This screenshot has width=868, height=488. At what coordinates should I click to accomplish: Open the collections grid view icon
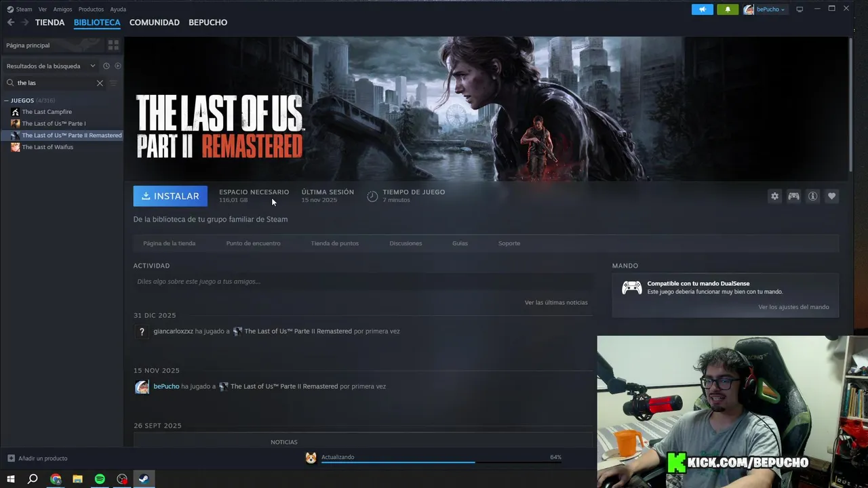click(x=113, y=45)
